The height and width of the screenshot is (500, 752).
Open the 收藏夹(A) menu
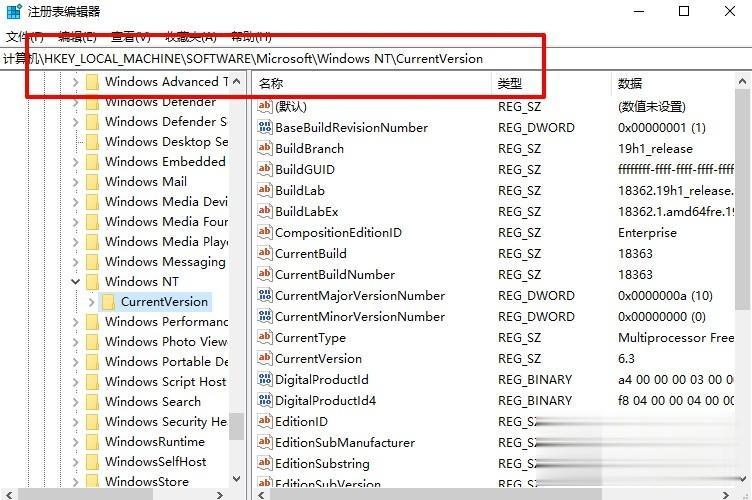click(x=190, y=36)
